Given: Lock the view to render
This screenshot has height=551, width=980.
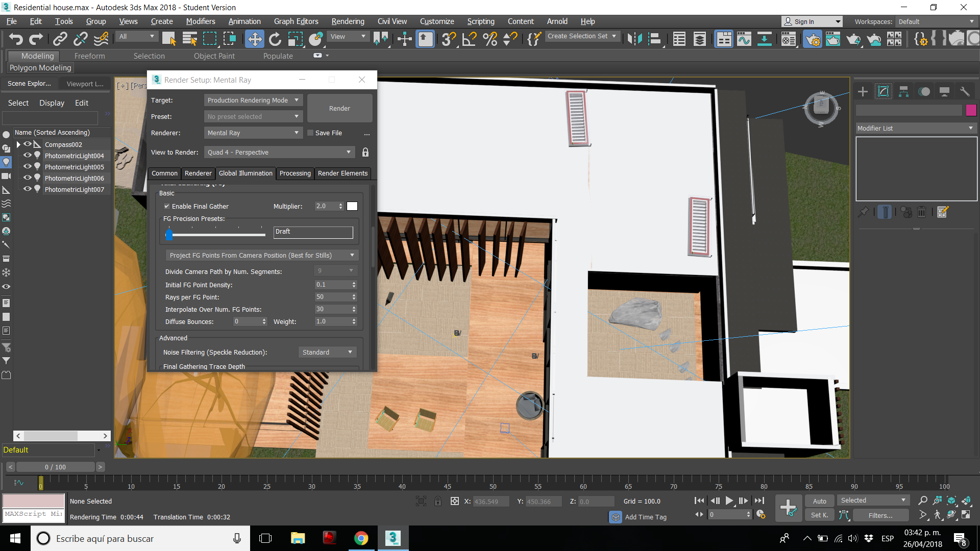Looking at the screenshot, I should [365, 152].
